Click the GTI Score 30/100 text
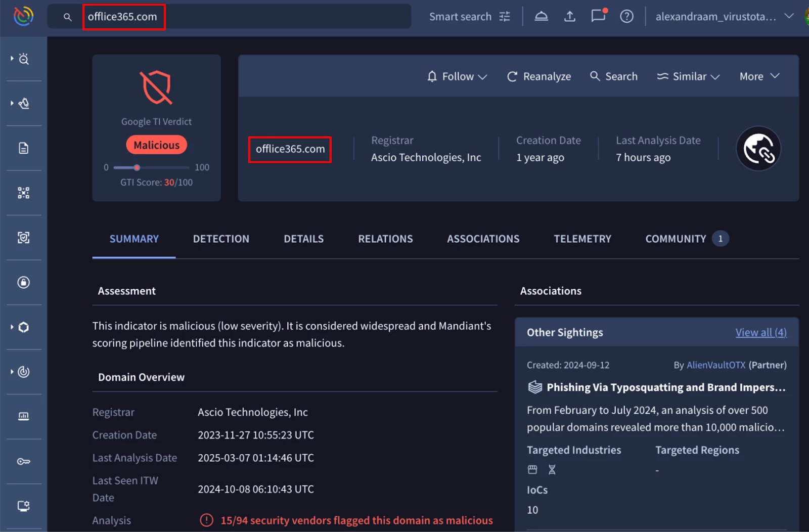The width and height of the screenshot is (809, 532). pos(156,183)
